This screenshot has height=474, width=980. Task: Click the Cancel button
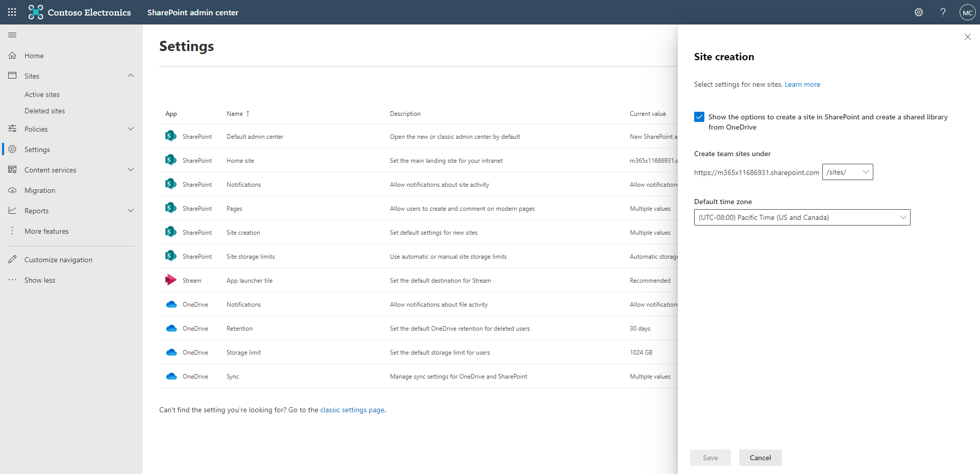click(x=761, y=458)
